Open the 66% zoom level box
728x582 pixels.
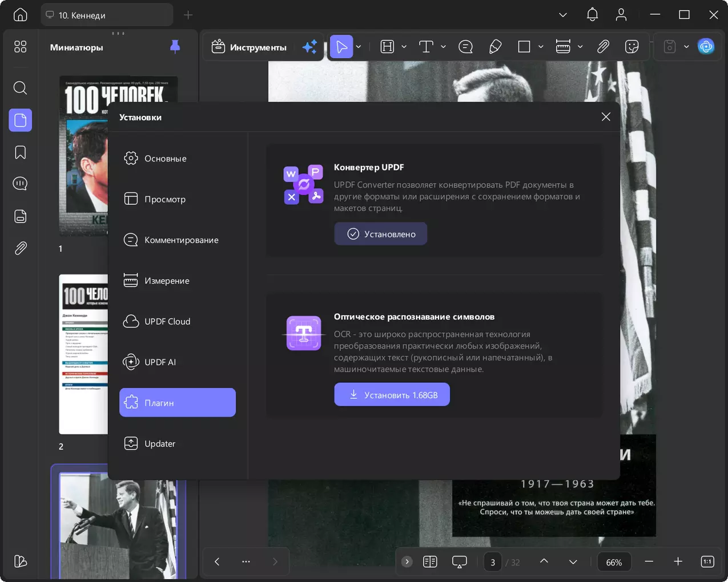(x=614, y=562)
